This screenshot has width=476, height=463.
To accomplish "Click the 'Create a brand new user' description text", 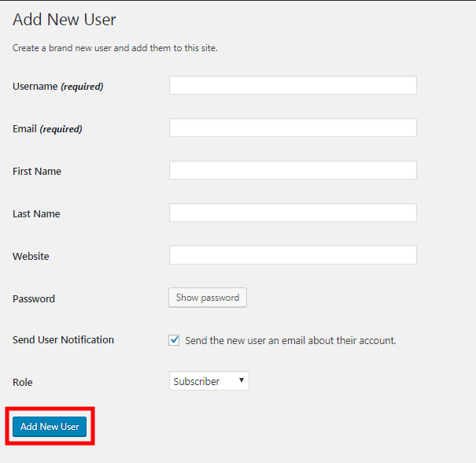I will click(115, 48).
